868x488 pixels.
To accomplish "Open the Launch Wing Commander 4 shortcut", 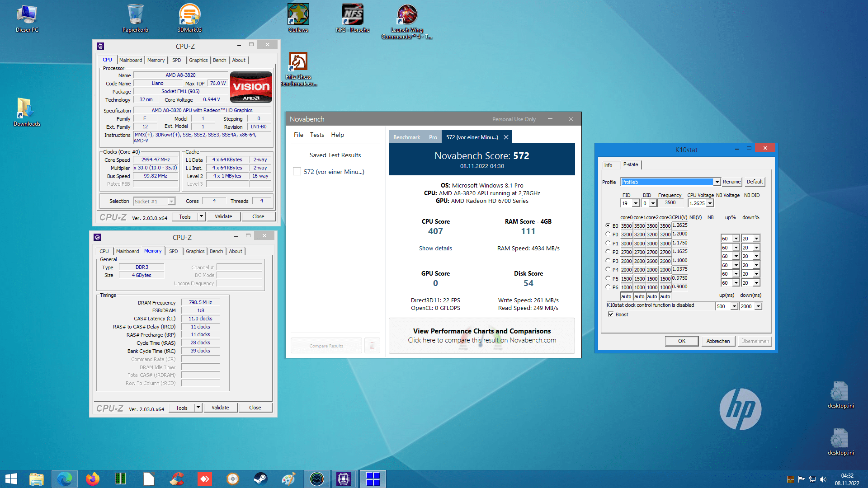I will (x=407, y=22).
